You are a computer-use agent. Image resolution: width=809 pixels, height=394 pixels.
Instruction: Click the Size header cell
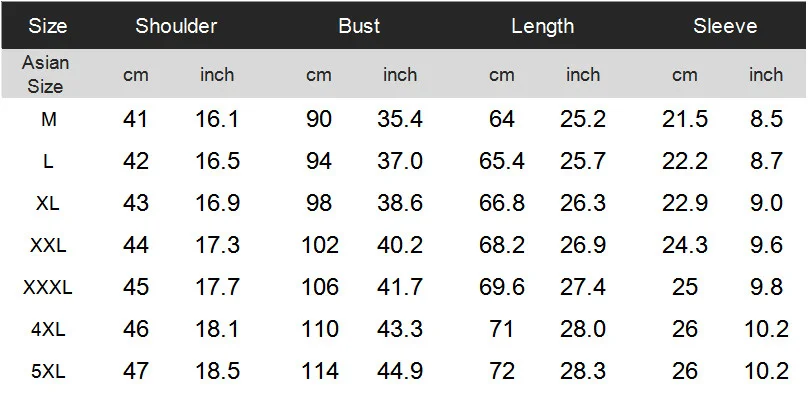[47, 26]
